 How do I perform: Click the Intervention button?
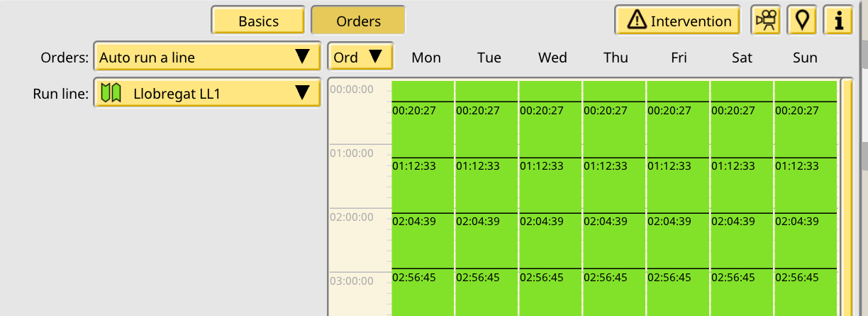677,21
